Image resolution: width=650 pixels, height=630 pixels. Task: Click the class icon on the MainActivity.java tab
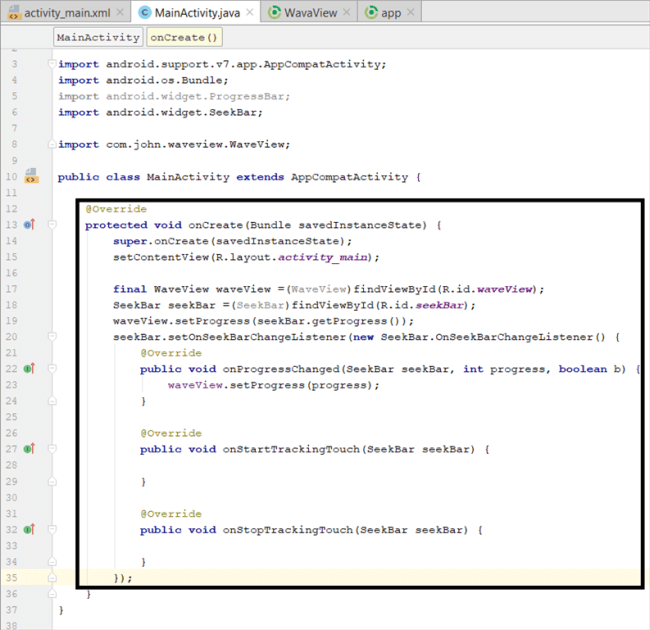click(144, 13)
